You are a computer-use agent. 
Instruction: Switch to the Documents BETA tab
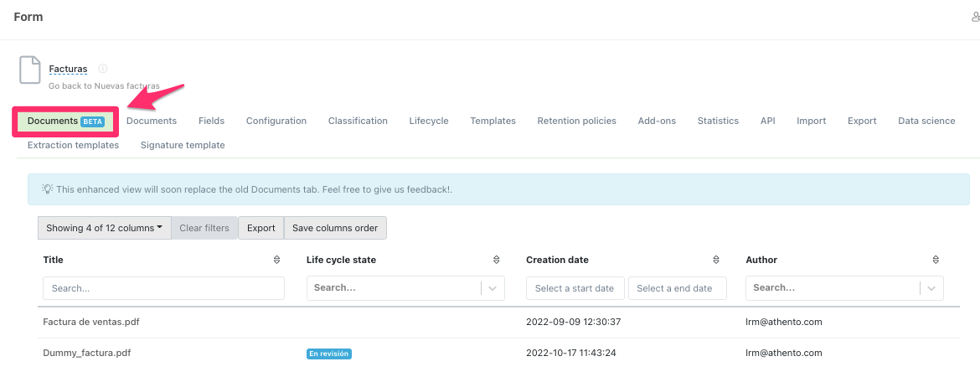click(x=65, y=121)
